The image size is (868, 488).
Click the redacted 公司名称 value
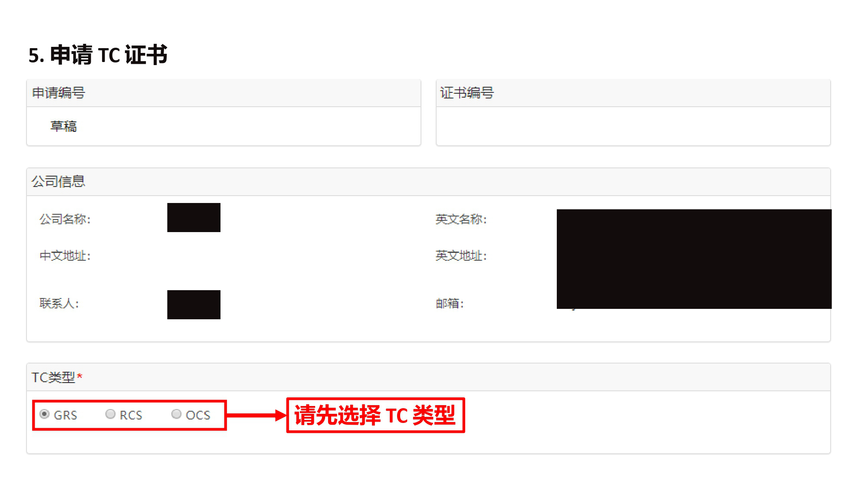[194, 217]
